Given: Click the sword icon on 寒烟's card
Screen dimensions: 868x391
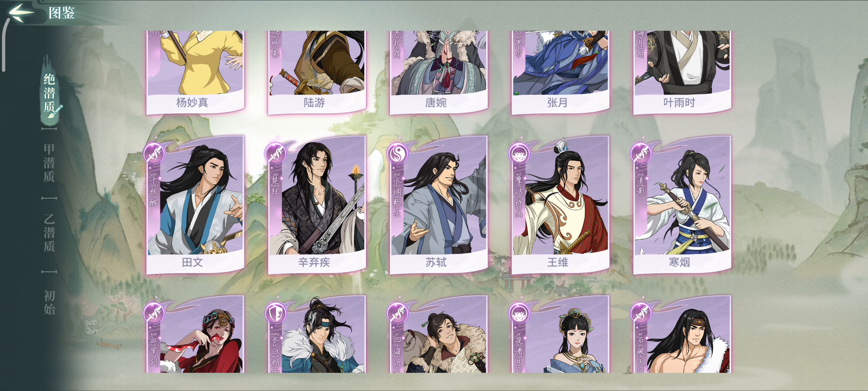Looking at the screenshot, I should [641, 154].
